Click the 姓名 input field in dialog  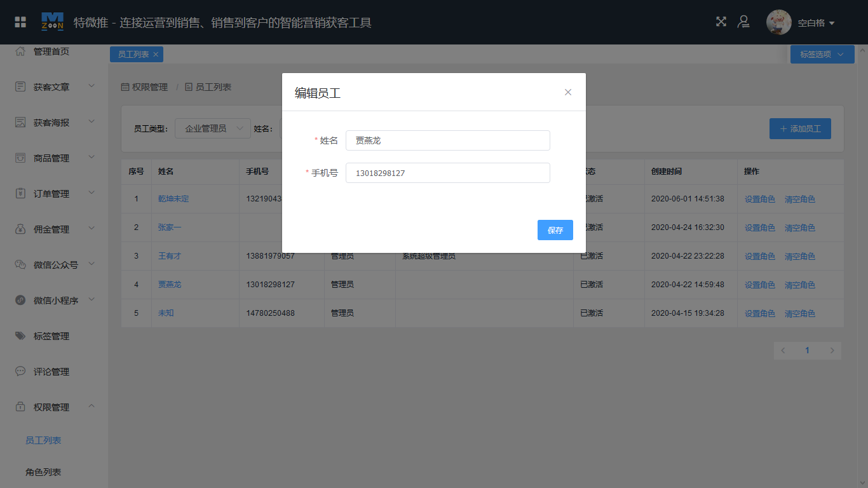click(x=448, y=140)
